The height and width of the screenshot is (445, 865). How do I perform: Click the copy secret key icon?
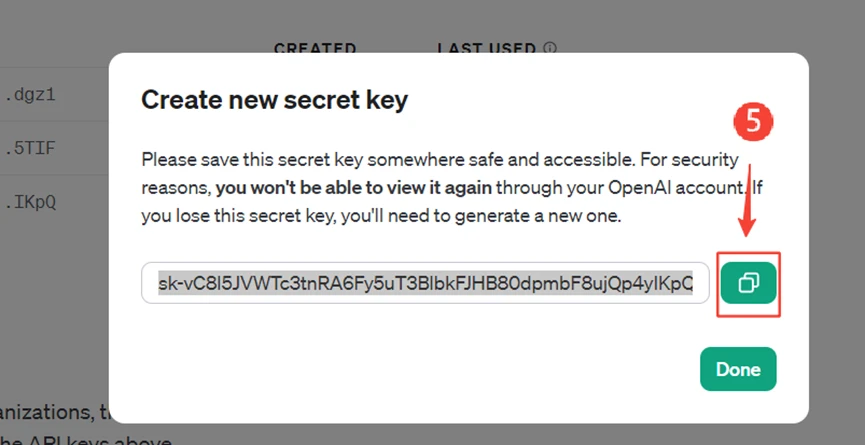(x=748, y=284)
